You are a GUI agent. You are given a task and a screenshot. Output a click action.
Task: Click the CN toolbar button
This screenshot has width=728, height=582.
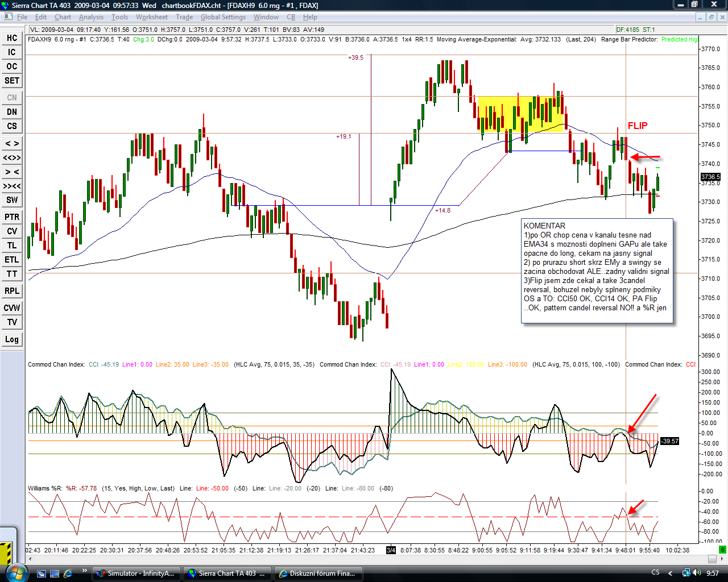point(12,98)
